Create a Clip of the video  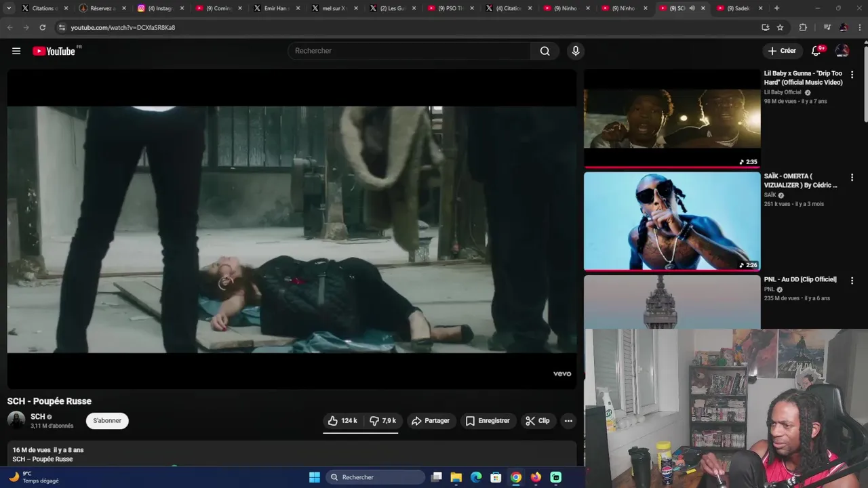pyautogui.click(x=538, y=421)
